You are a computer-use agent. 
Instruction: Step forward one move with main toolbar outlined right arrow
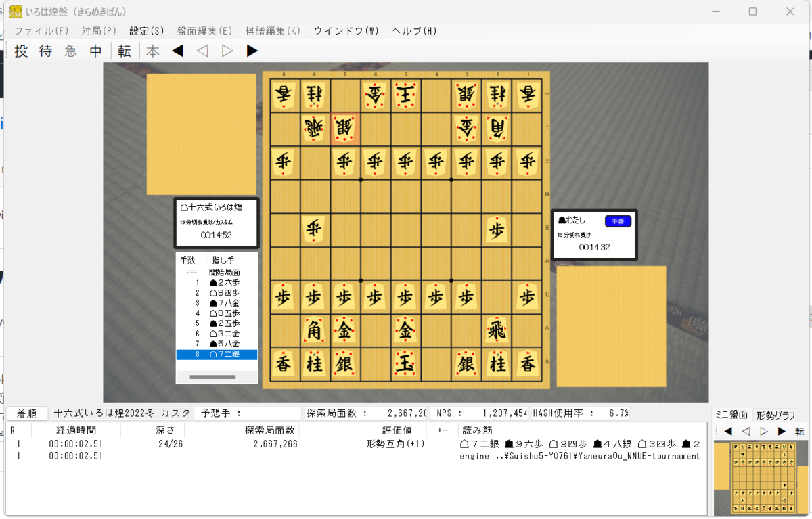[x=227, y=51]
